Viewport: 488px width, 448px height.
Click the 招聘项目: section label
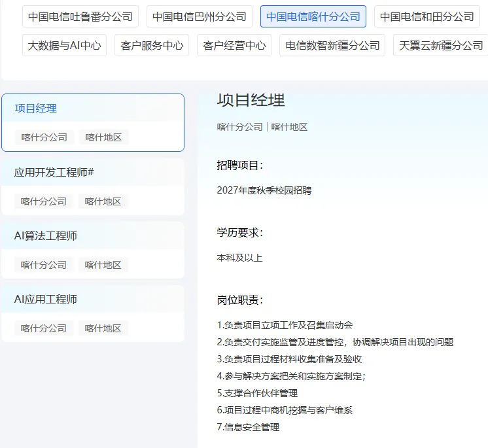pos(240,165)
